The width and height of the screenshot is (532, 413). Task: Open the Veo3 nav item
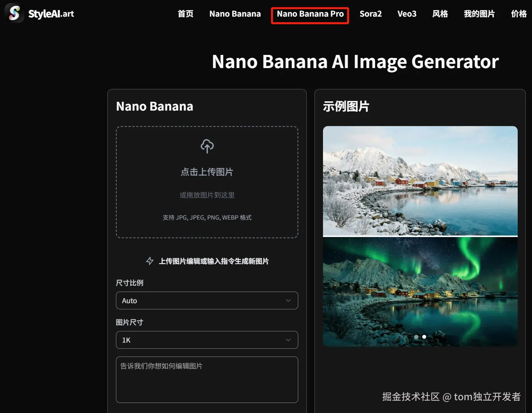pos(407,14)
